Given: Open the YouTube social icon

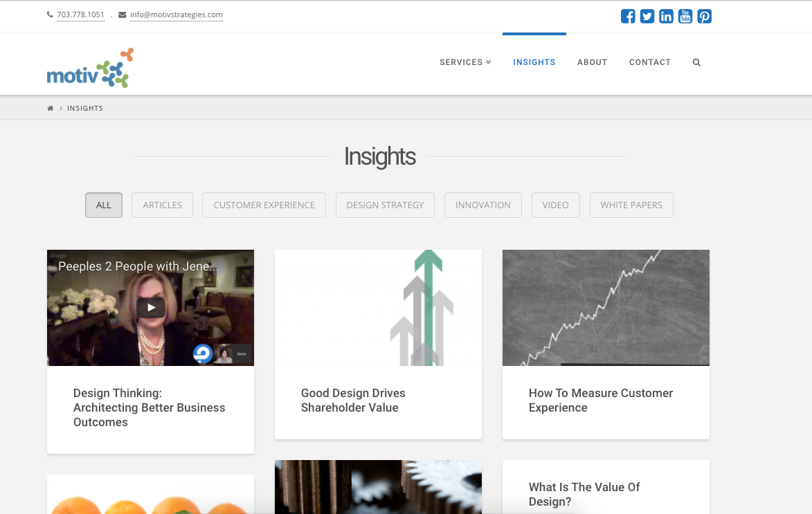Looking at the screenshot, I should point(685,17).
